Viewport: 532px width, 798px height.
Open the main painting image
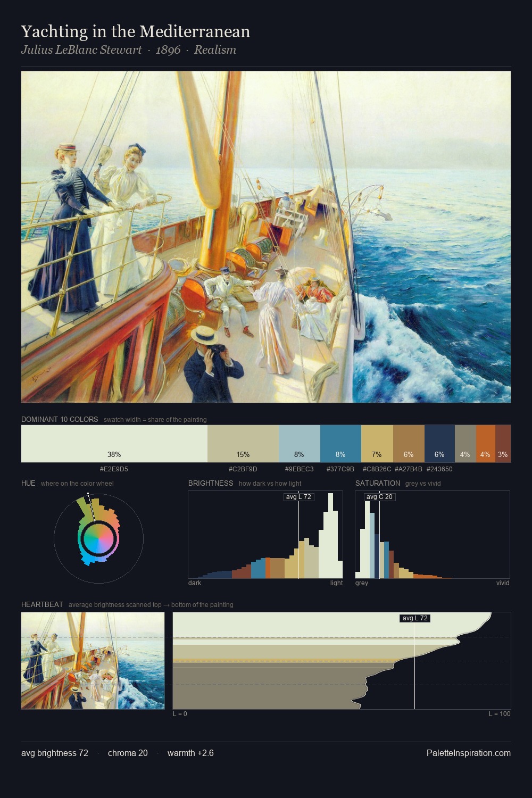click(266, 237)
